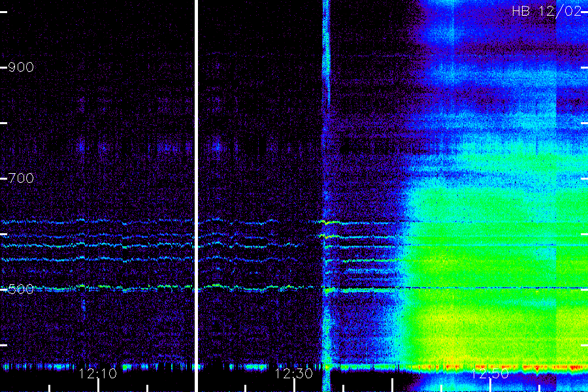Click the 12:10 time axis label
This screenshot has width=588, height=392.
tap(97, 374)
